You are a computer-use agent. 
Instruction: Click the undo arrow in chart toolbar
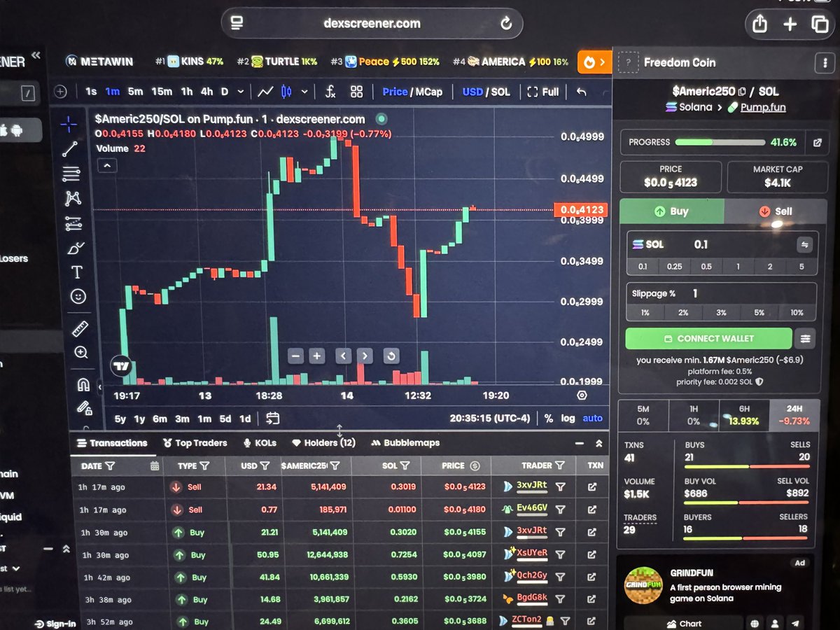(x=581, y=92)
